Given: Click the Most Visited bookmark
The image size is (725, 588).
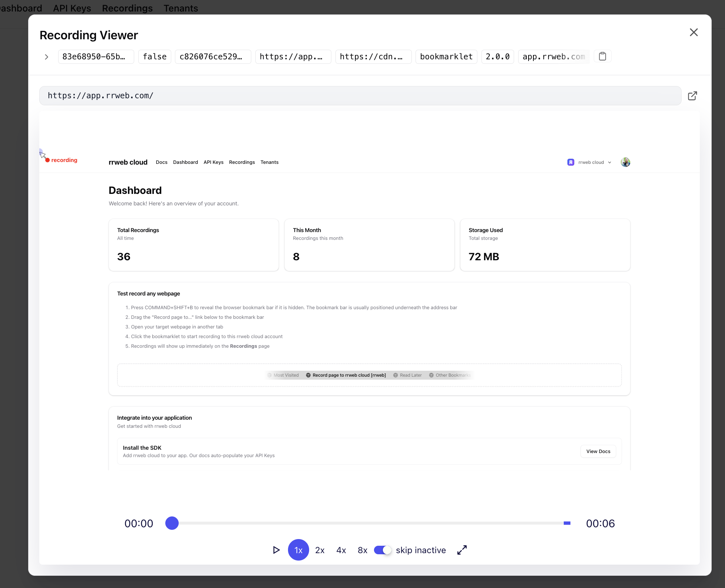Looking at the screenshot, I should point(283,375).
